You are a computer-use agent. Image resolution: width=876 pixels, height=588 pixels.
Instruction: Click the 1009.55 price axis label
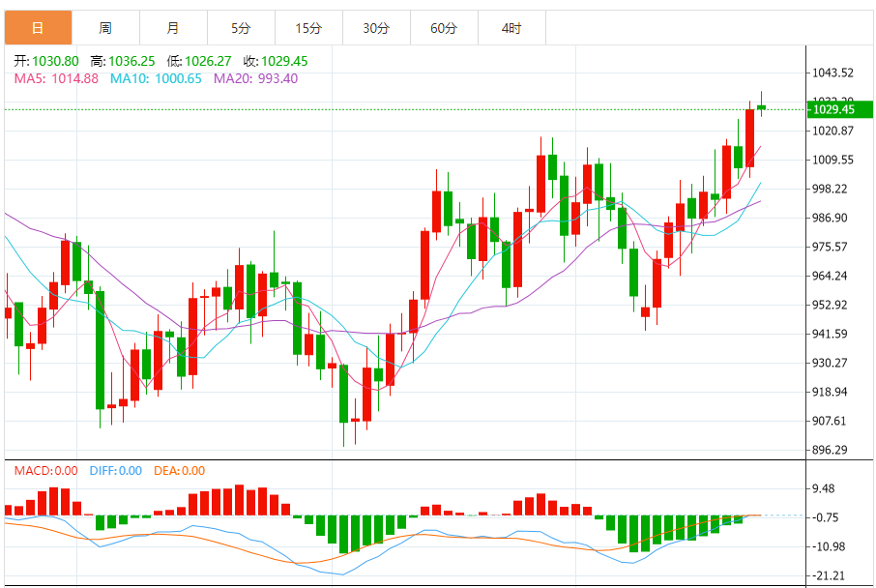pyautogui.click(x=832, y=160)
